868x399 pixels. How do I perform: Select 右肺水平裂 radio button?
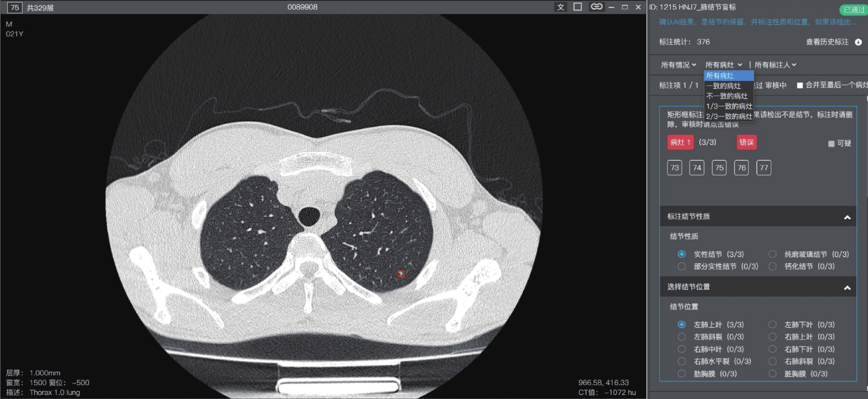682,361
